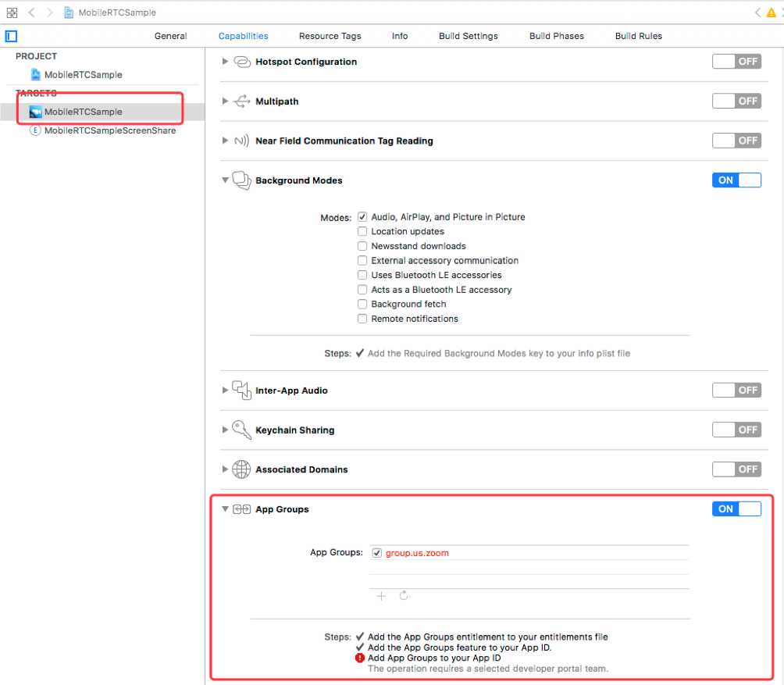Expand Inter-App Audio section
Screen dimensions: 784x685
click(225, 390)
